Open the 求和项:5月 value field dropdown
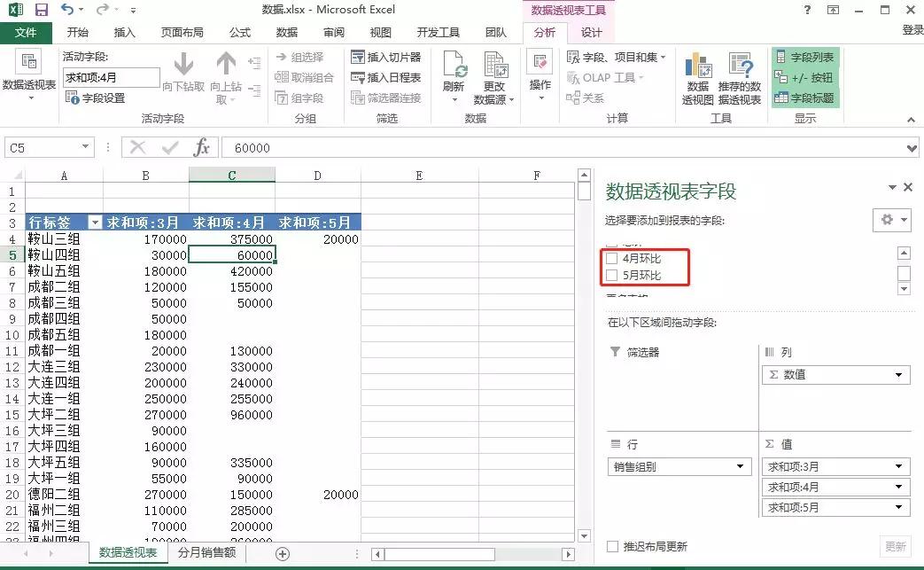 point(898,507)
